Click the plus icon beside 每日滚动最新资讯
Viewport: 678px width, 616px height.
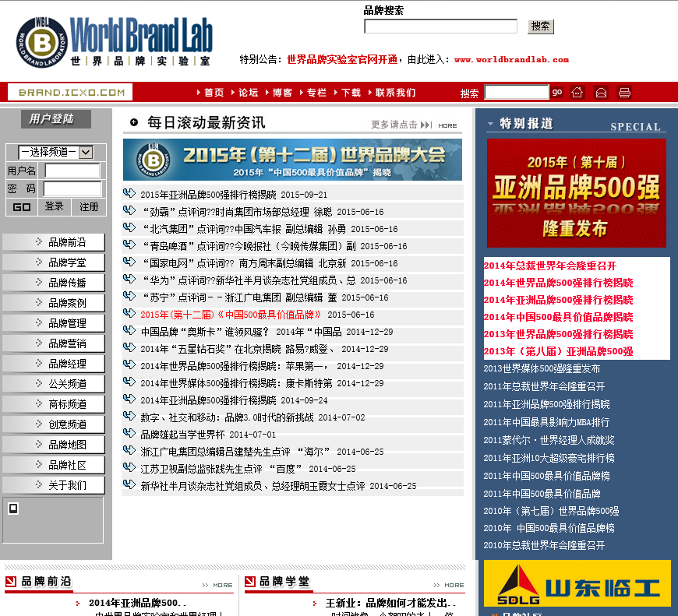point(134,122)
